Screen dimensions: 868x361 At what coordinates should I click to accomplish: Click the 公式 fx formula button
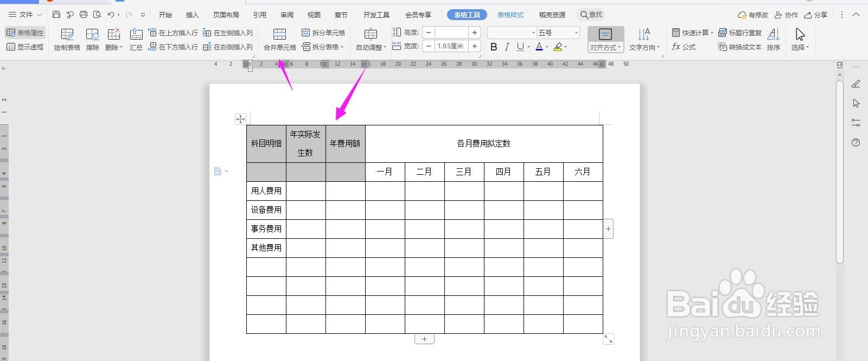click(x=684, y=47)
